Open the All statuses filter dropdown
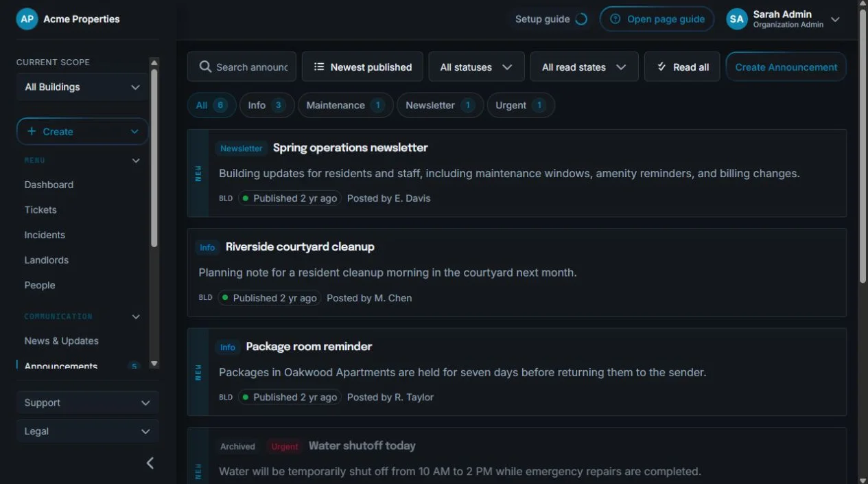 tap(476, 67)
